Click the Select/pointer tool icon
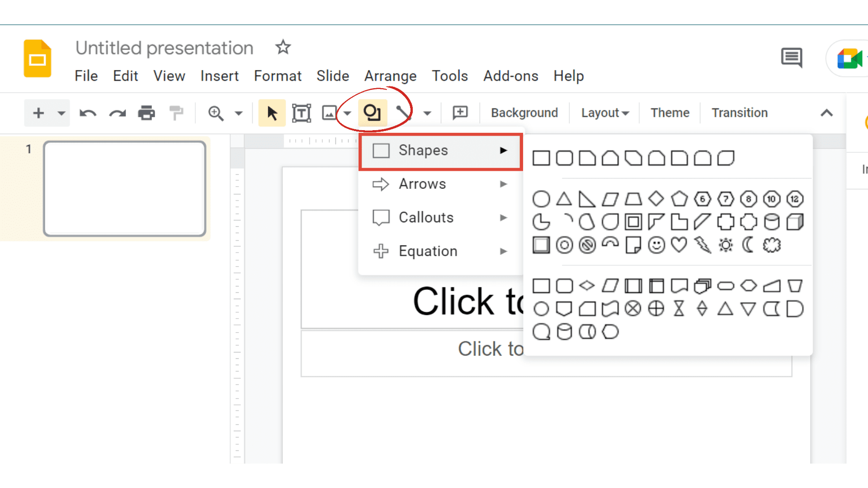The image size is (868, 488). (x=271, y=113)
